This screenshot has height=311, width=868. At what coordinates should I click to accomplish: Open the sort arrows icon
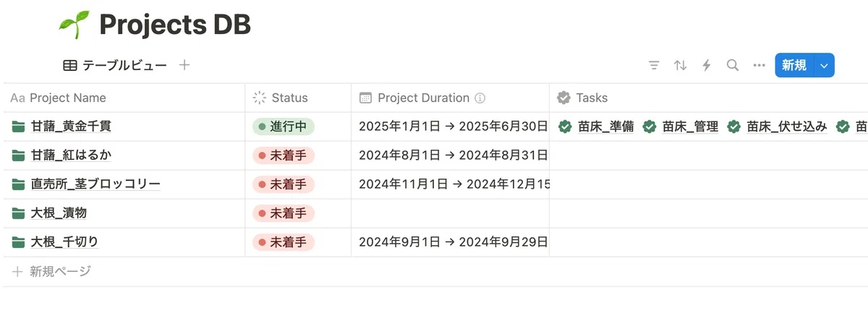coord(680,65)
